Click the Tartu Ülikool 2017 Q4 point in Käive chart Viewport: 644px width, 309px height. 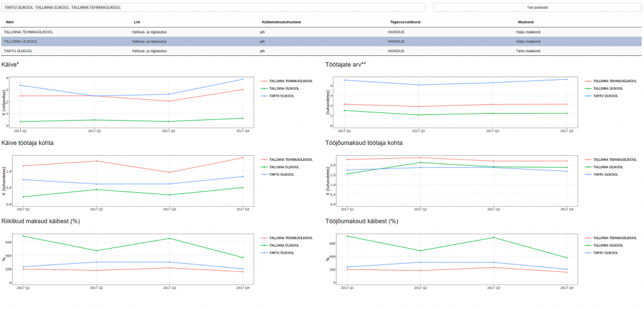[242, 79]
